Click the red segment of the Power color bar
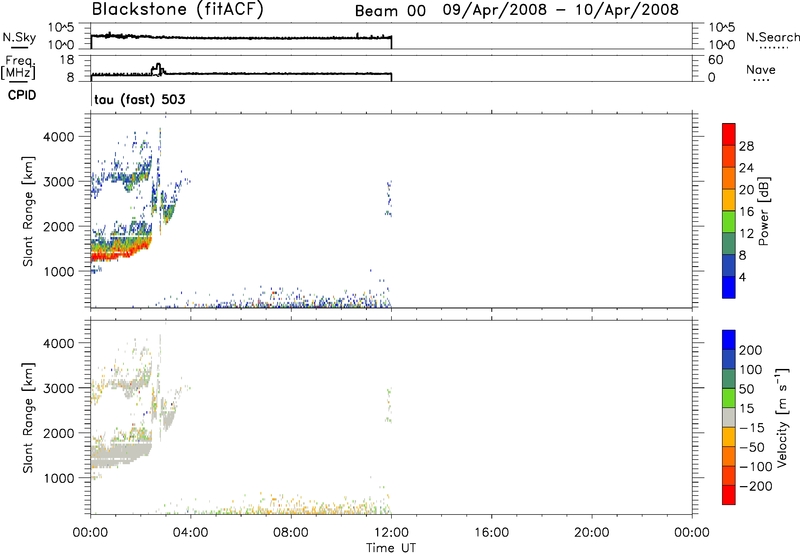800x554 pixels. (x=729, y=134)
